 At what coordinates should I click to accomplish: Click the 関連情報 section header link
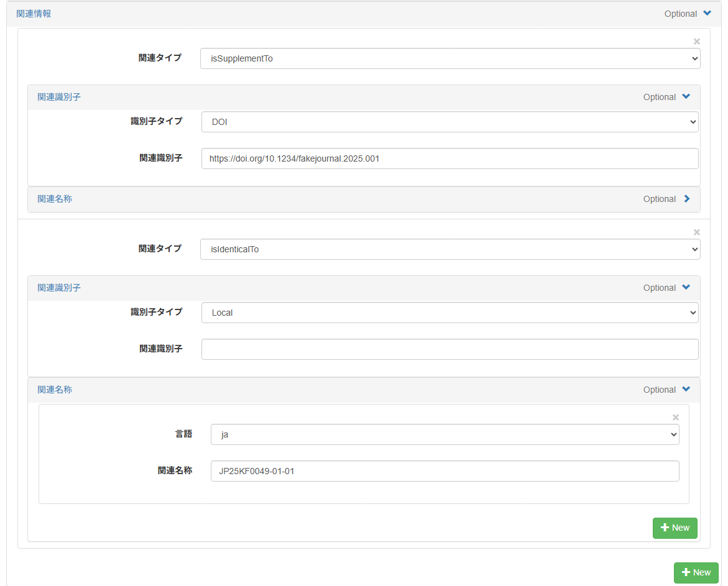(x=34, y=13)
